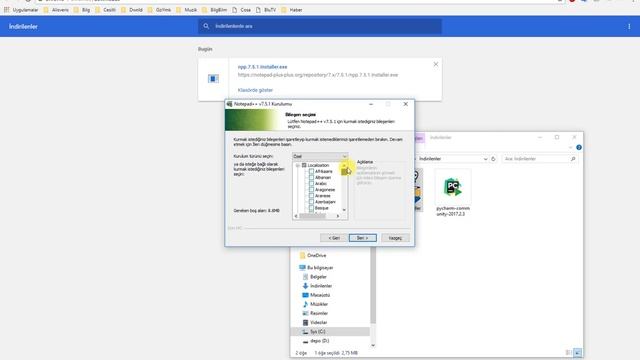The height and width of the screenshot is (360, 640).
Task: Open Chrome downloads three-dot menu
Action: [x=629, y=27]
